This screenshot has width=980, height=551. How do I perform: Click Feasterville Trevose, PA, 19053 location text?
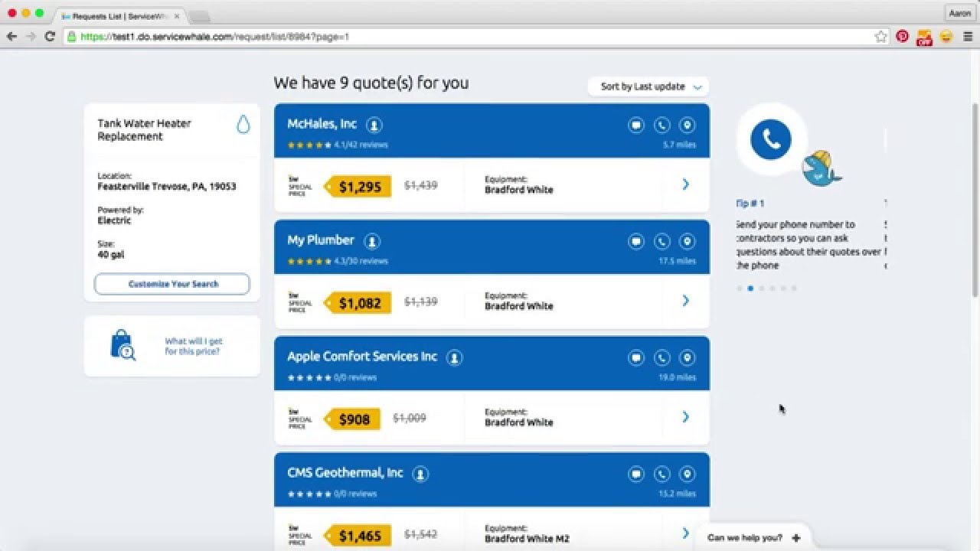click(167, 187)
